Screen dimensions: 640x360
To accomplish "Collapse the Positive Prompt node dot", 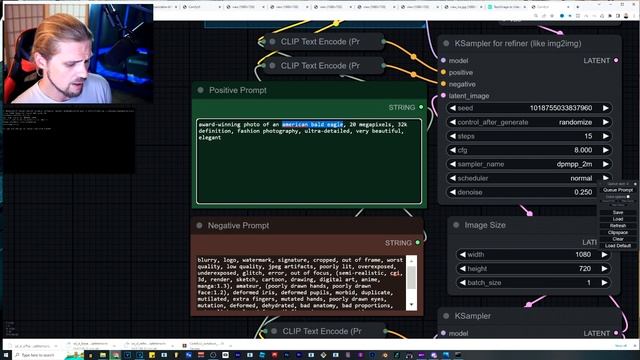I will [x=200, y=90].
